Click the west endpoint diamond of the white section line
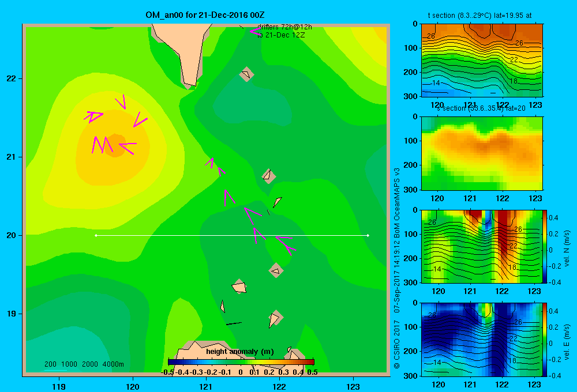The height and width of the screenshot is (392, 577). coord(96,235)
